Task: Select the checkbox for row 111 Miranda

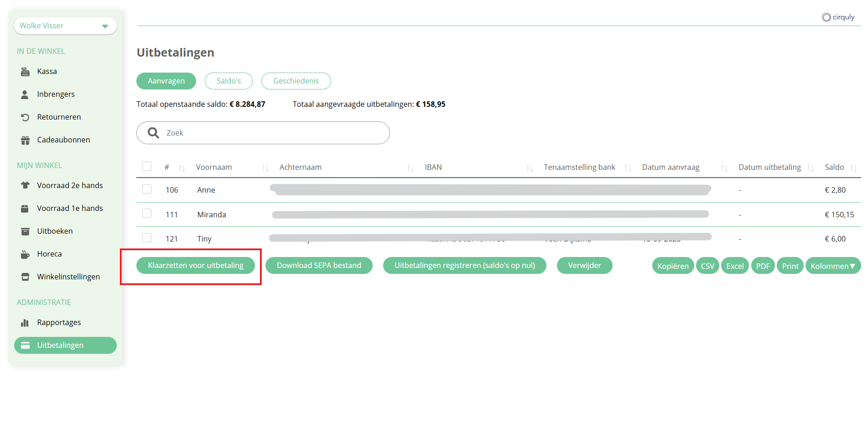Action: [147, 213]
